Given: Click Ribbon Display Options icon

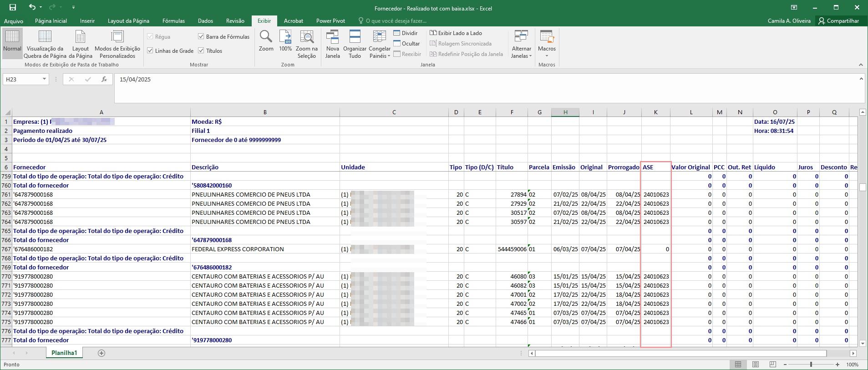Looking at the screenshot, I should 794,8.
